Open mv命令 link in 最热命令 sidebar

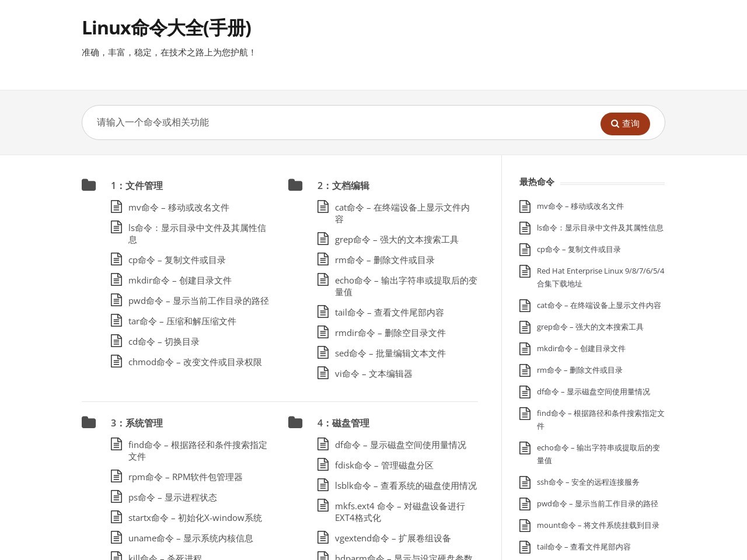(580, 206)
